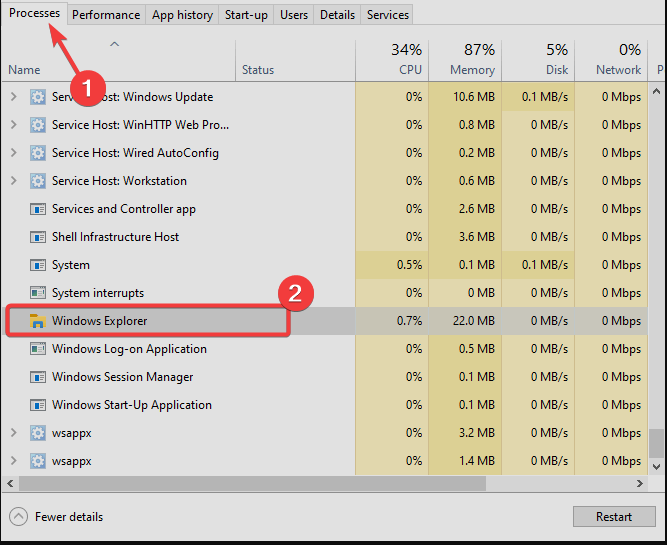This screenshot has width=667, height=545.
Task: Click Windows Update's 0.1 MB/s disk value
Action: click(545, 97)
